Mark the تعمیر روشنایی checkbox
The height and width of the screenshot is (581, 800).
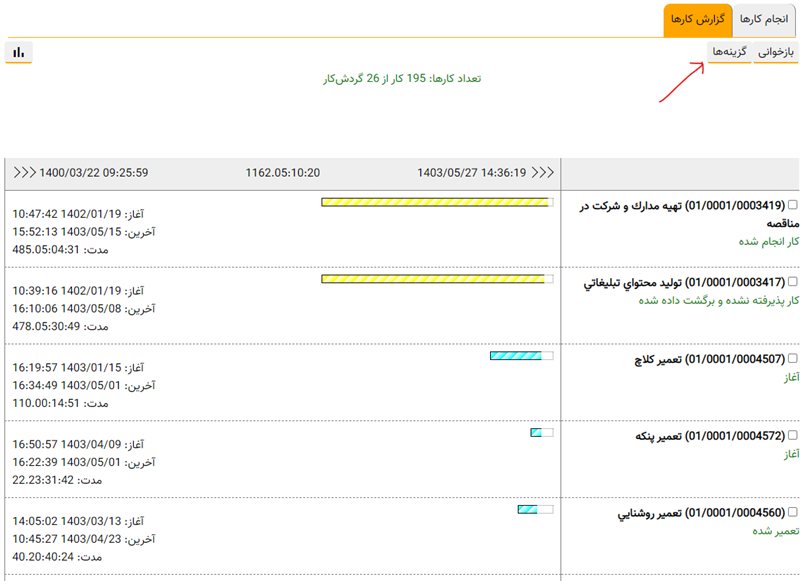794,513
